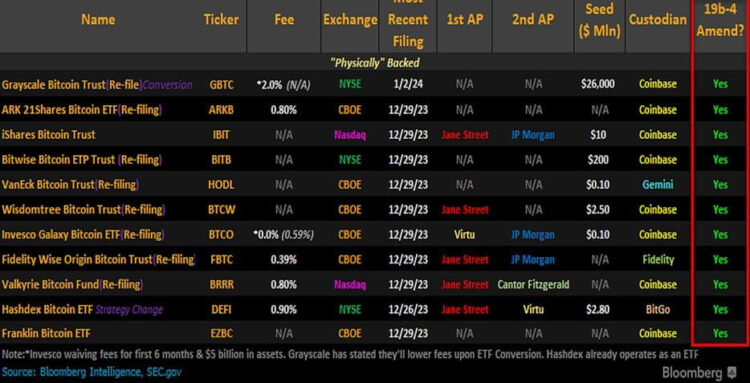Click the Invesco waiving fees footnote
This screenshot has width=750, height=383.
[x=351, y=355]
